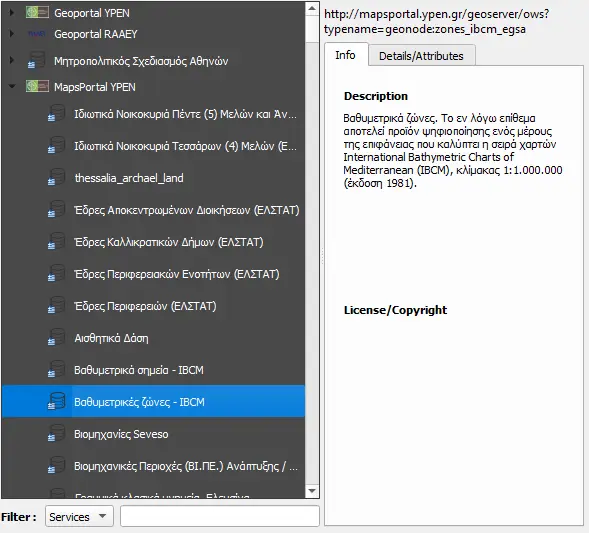Click layer icon for Έδρες Περιφερειών (ΕΛΣΤΑΤ)

coord(56,306)
